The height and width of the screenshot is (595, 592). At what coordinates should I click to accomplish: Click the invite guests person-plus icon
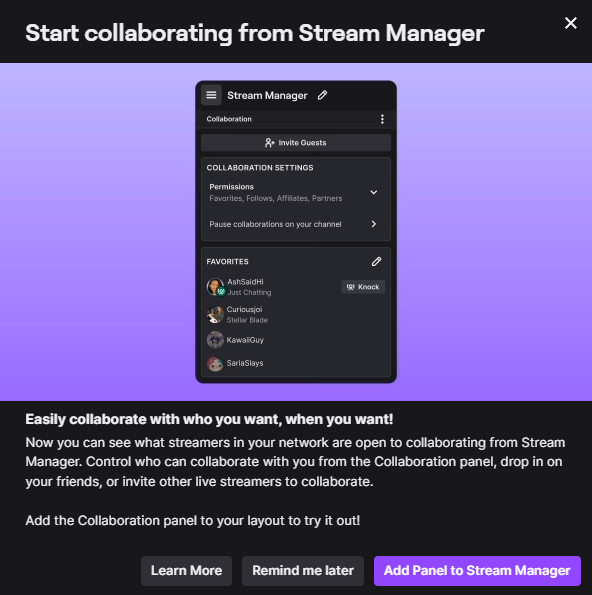(x=269, y=143)
